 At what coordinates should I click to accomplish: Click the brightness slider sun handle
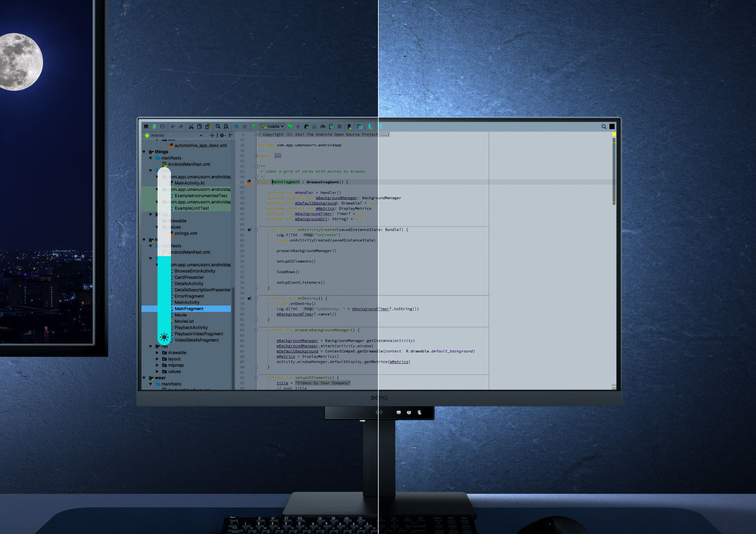click(x=164, y=337)
